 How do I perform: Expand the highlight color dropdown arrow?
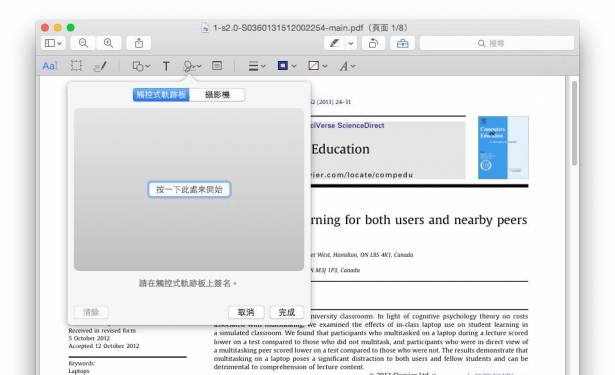351,43
